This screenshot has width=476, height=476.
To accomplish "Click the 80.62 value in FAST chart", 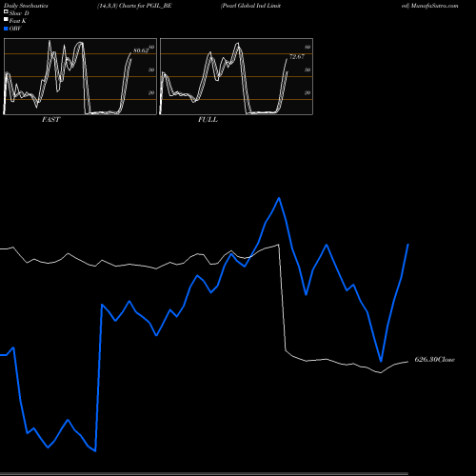I will (x=141, y=50).
